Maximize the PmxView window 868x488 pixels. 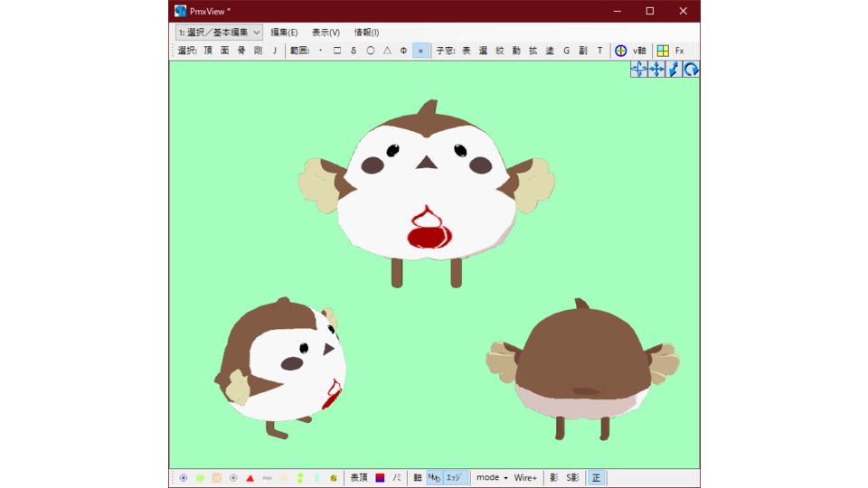(x=650, y=11)
